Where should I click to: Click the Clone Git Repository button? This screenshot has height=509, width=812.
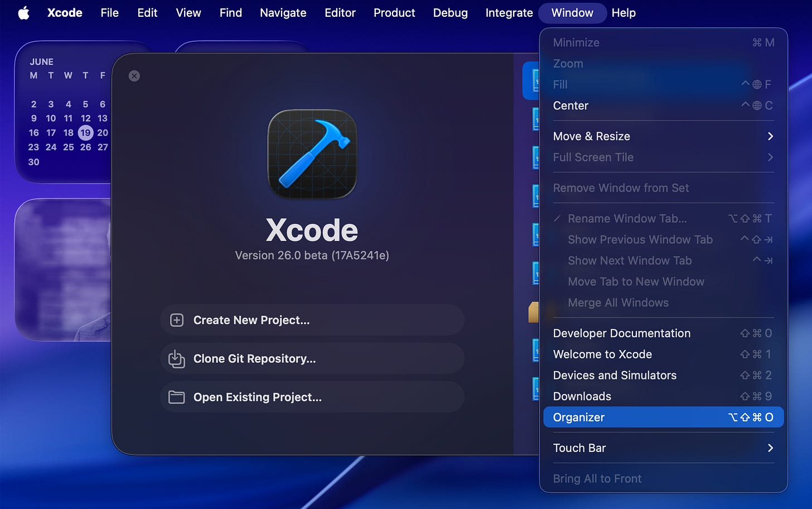click(x=312, y=359)
